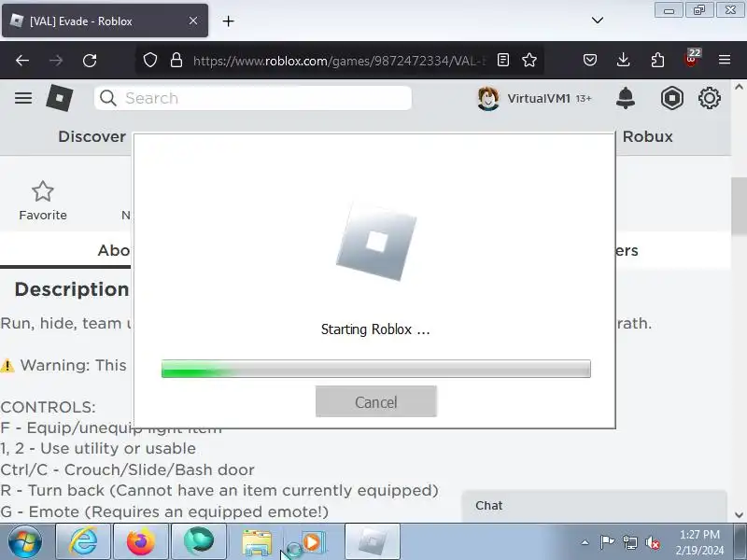
Task: Click the Firefox address bar URL
Action: (x=339, y=61)
